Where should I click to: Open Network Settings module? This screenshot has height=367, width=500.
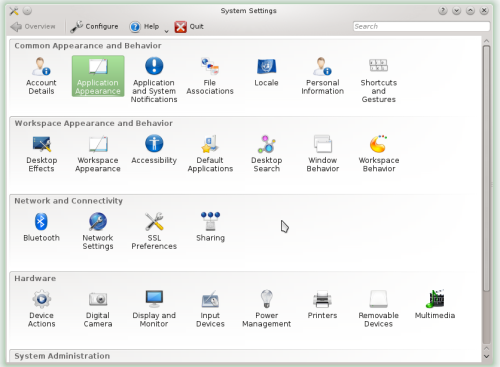(98, 231)
